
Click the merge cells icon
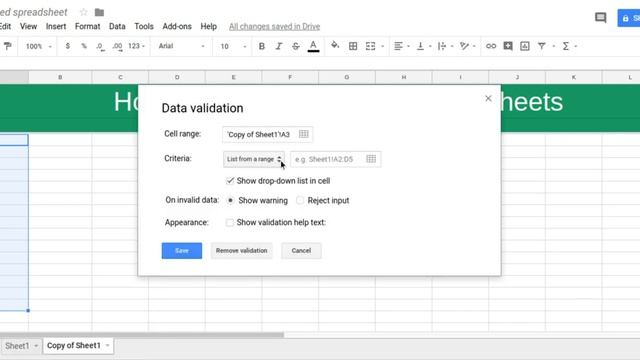(370, 46)
